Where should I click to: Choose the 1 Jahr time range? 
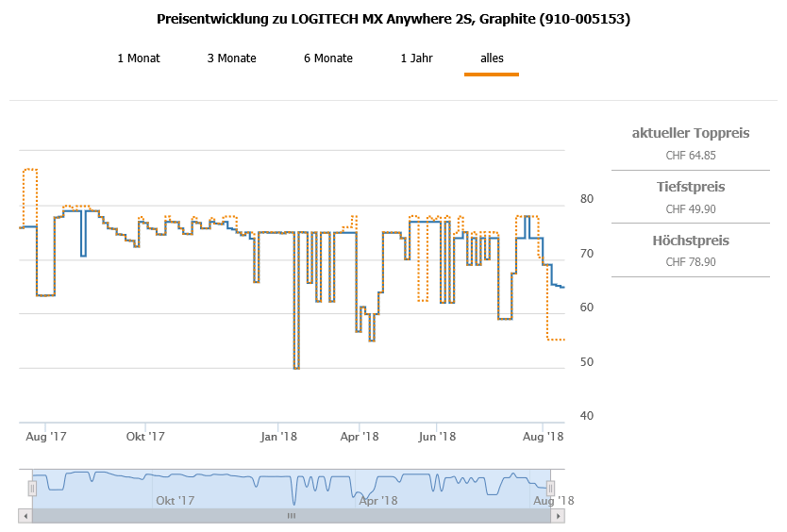pyautogui.click(x=417, y=58)
